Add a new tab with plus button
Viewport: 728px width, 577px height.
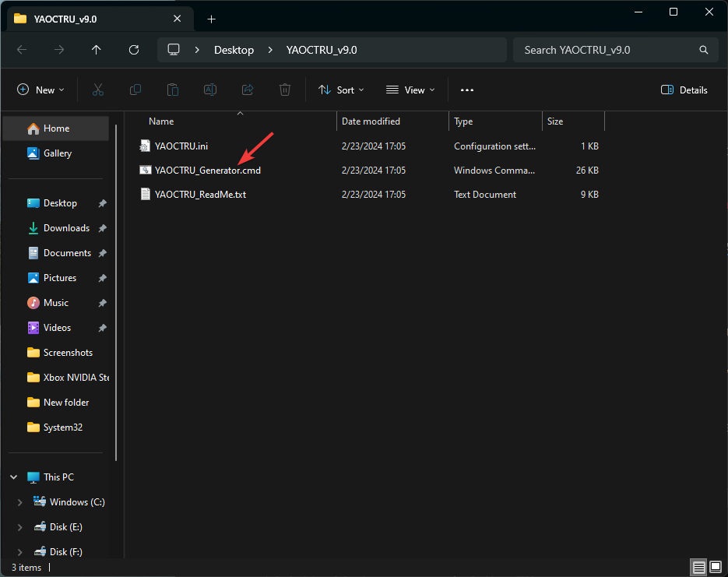211,19
